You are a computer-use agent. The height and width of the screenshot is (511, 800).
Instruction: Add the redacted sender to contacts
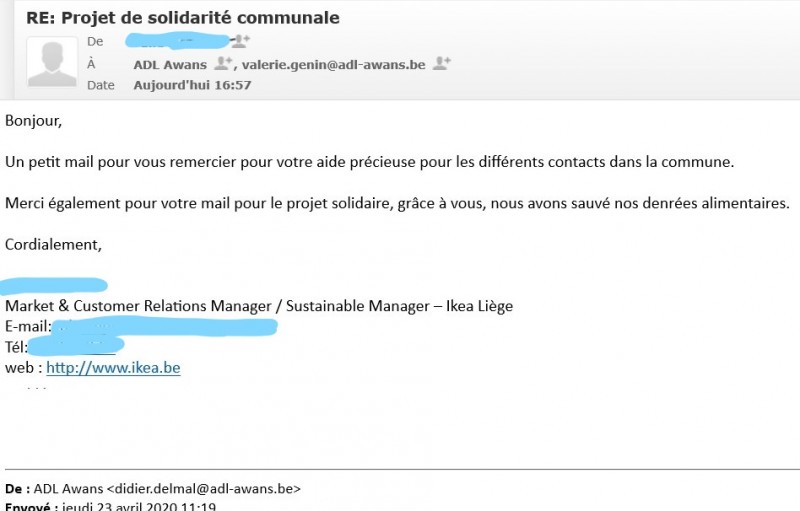[x=241, y=40]
